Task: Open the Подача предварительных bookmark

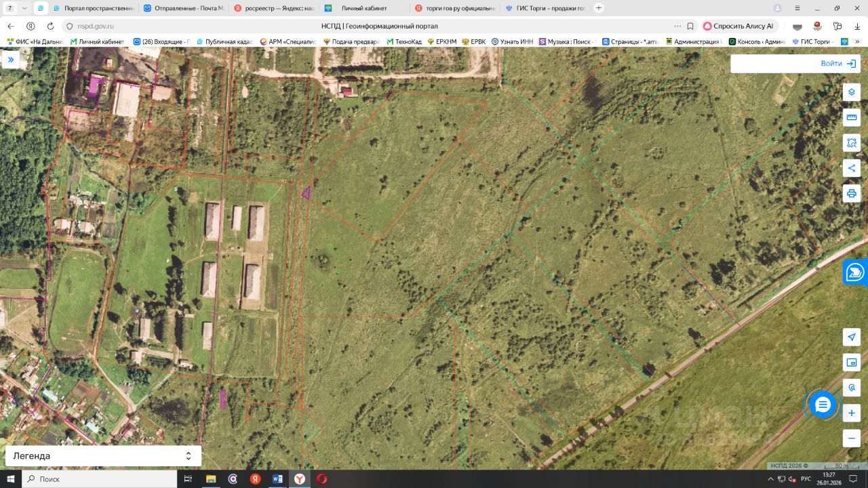Action: click(351, 41)
